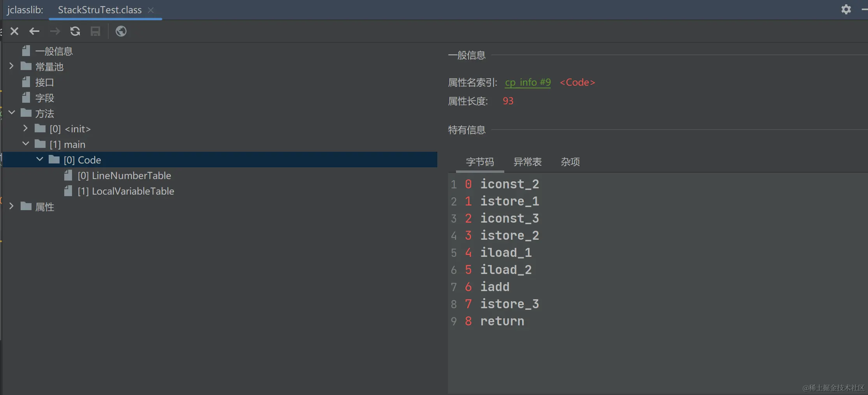Open [0] LineNumberTable tree item
The image size is (868, 395).
coord(124,176)
